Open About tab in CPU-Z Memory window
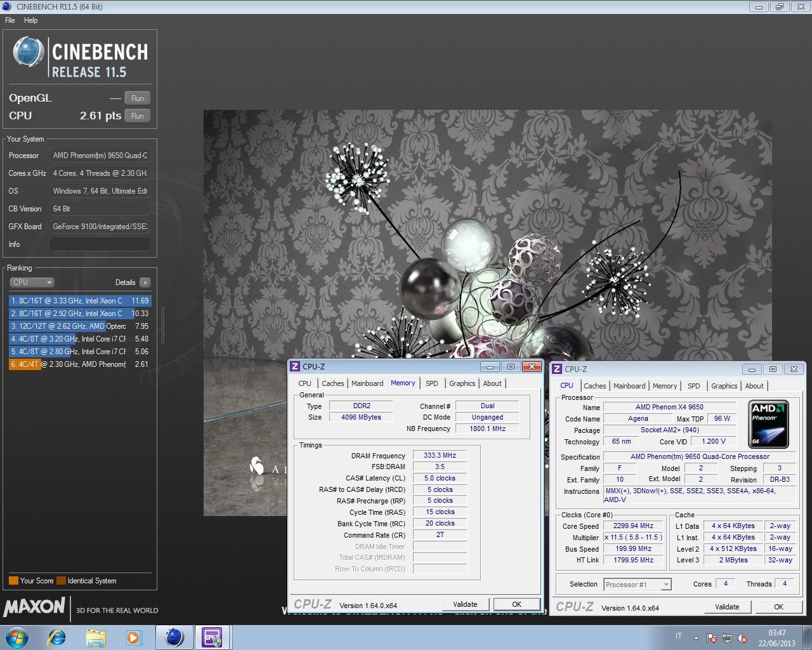 492,383
